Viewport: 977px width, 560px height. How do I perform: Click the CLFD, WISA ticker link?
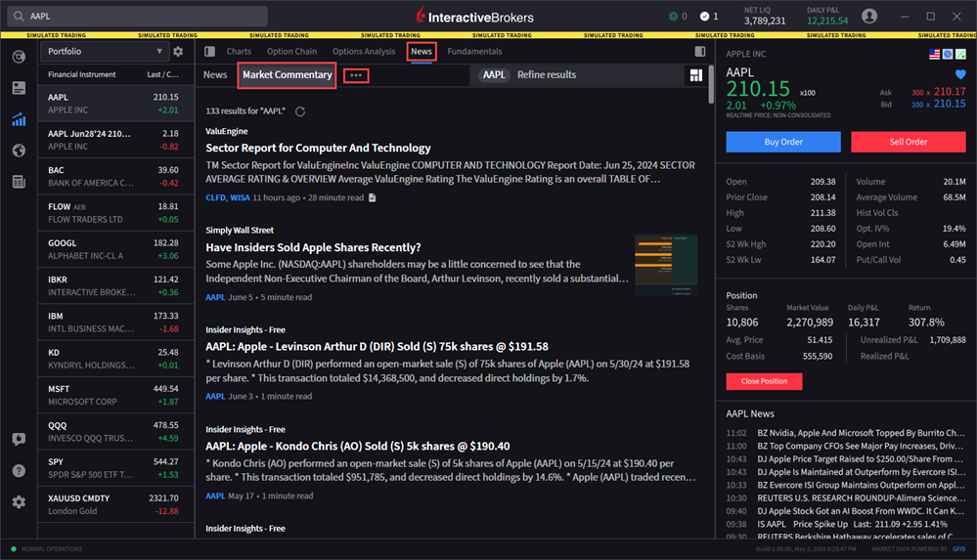pyautogui.click(x=228, y=197)
